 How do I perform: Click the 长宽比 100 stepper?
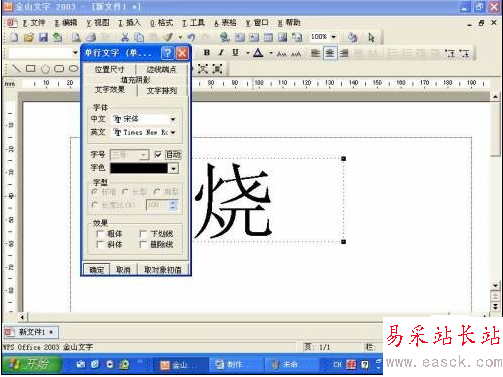click(172, 205)
